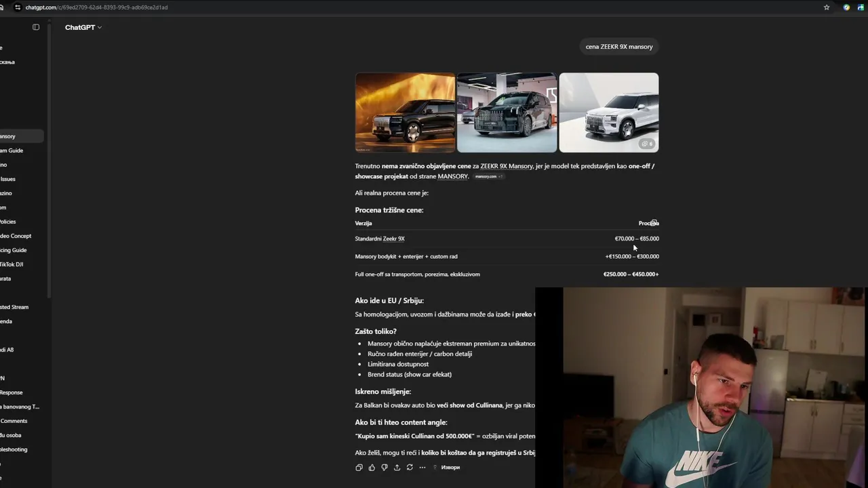Open site info icon left of address bar
The image size is (868, 488).
18,7
